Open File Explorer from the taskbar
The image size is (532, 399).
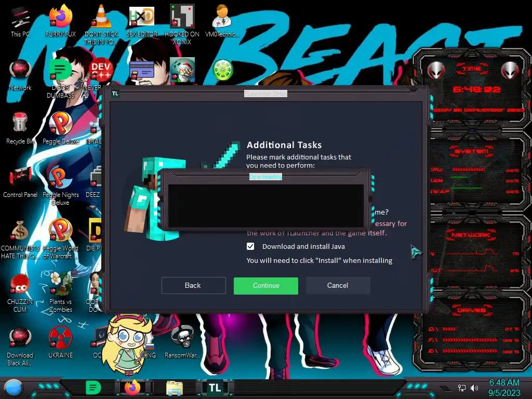coord(175,388)
